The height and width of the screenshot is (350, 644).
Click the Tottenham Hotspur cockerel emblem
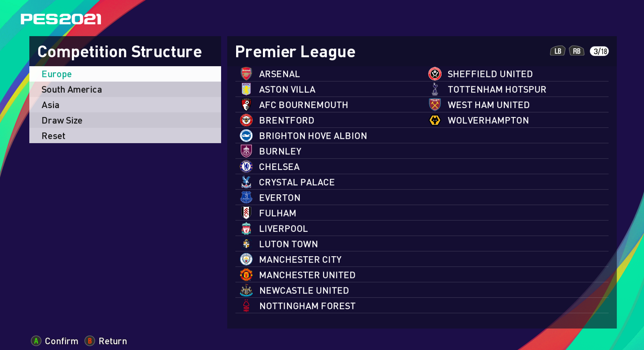435,89
